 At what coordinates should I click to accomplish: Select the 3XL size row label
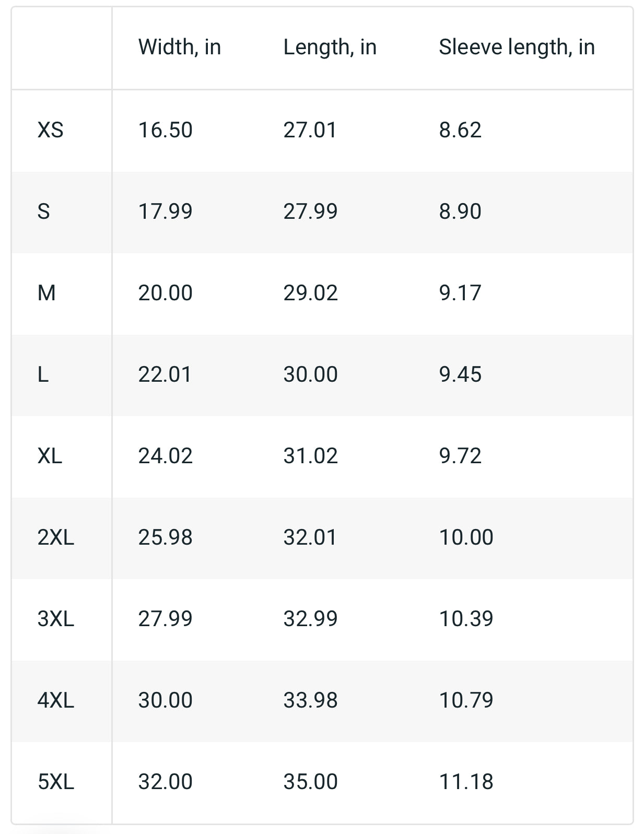pyautogui.click(x=56, y=619)
